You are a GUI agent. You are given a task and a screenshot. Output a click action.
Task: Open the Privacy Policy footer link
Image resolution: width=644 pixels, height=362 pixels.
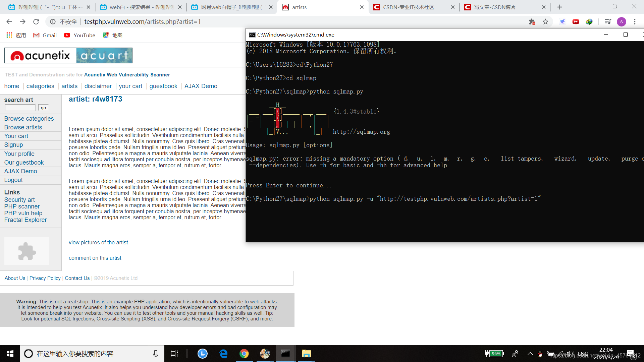tap(45, 278)
